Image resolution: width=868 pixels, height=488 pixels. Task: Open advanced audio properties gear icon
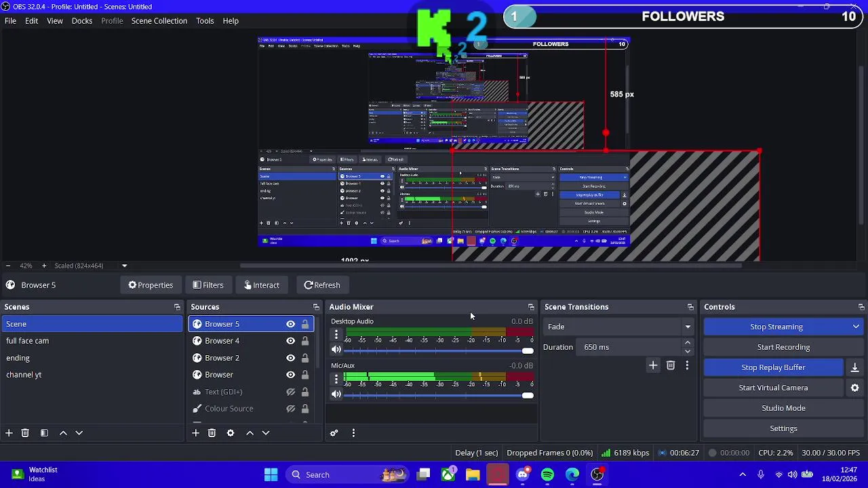coord(334,432)
